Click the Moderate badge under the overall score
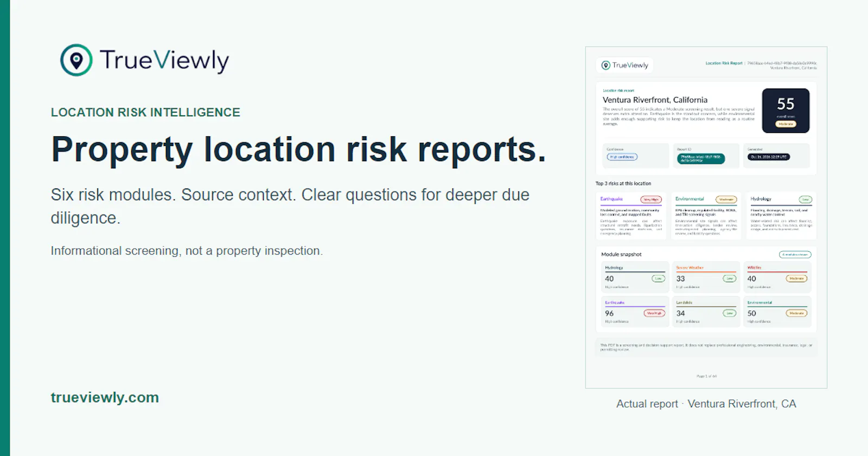 (786, 124)
